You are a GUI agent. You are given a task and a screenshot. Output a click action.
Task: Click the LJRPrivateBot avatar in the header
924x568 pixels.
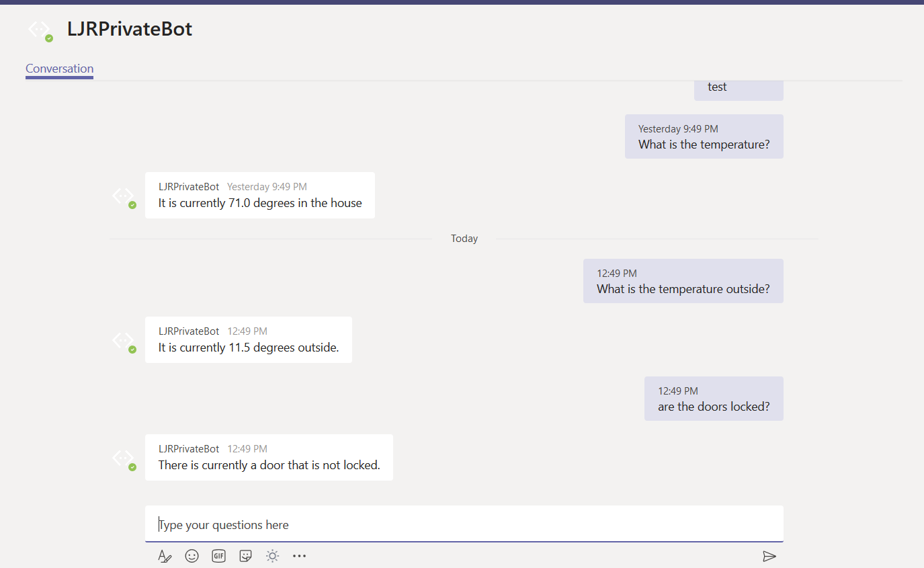click(x=39, y=30)
